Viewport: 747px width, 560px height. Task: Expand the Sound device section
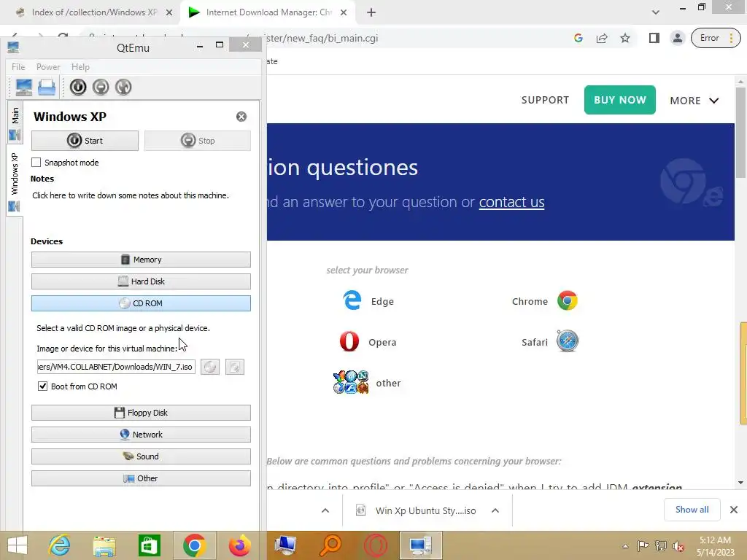141,456
